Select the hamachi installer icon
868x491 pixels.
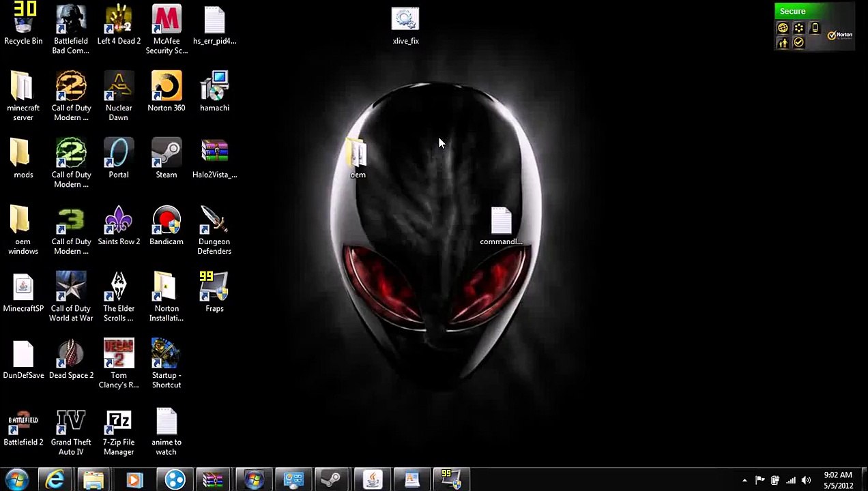click(x=214, y=91)
